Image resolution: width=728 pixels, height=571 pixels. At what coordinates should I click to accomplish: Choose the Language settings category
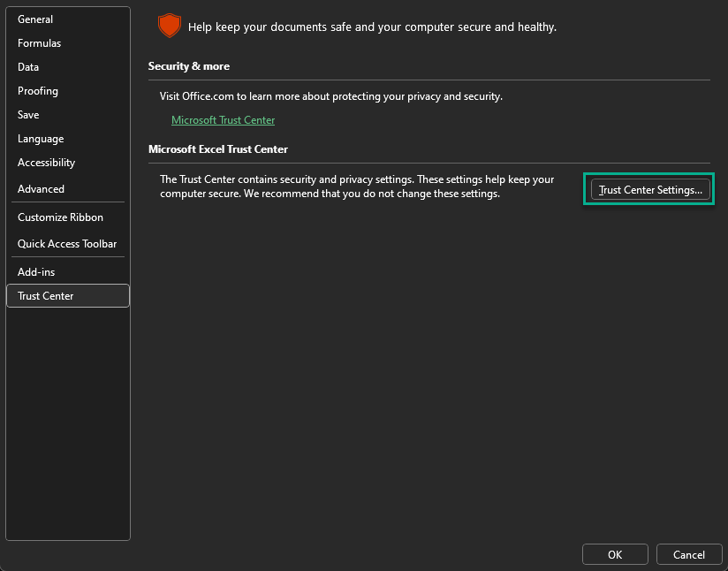click(x=41, y=139)
